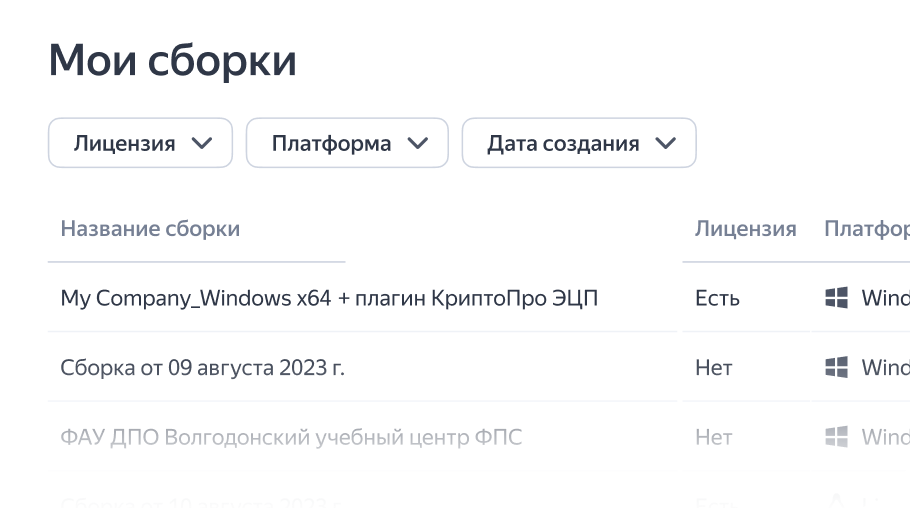
Task: Click the Платформа column header
Action: [866, 229]
